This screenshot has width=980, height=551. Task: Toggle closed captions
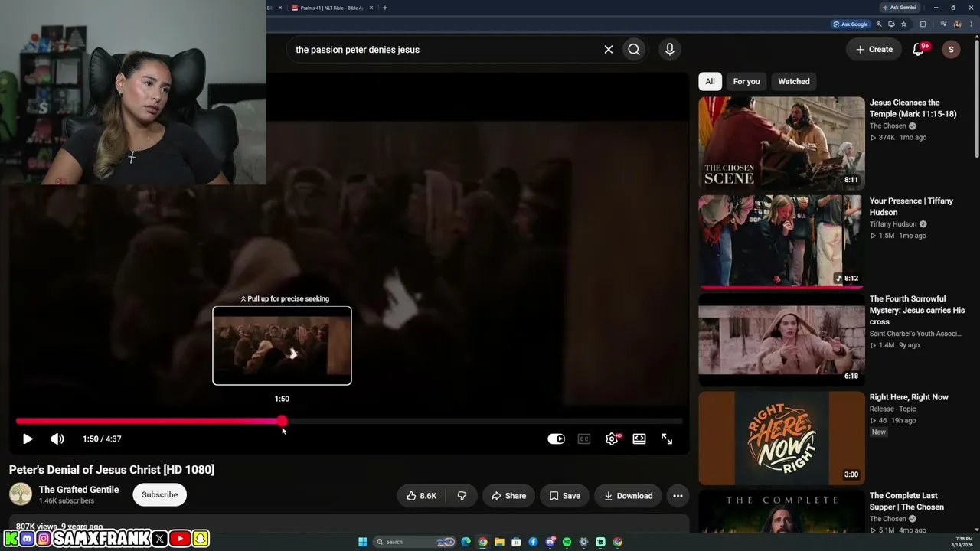pyautogui.click(x=584, y=439)
